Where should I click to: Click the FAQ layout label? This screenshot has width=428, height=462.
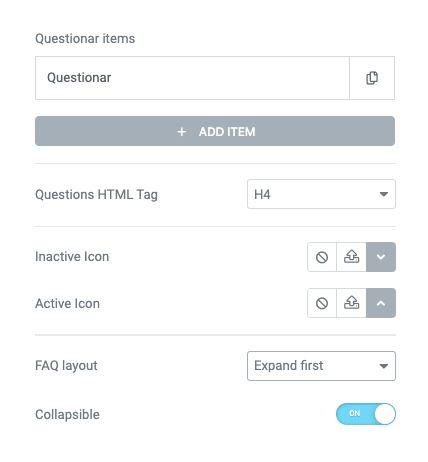click(x=66, y=366)
